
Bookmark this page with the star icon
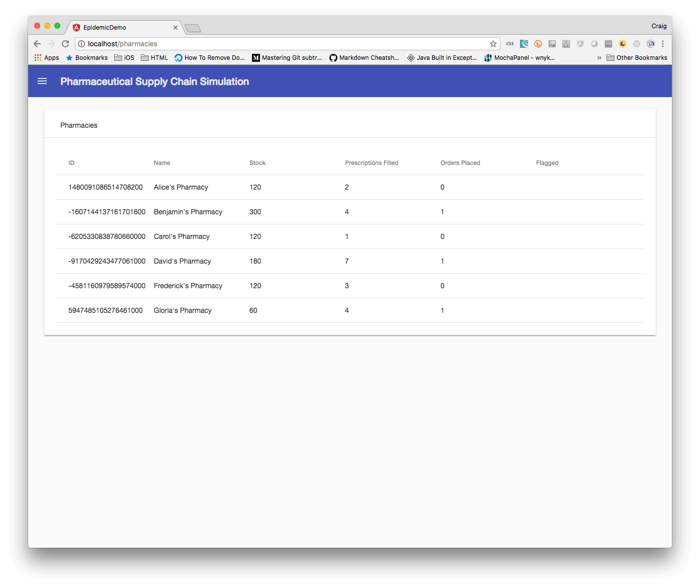[493, 44]
